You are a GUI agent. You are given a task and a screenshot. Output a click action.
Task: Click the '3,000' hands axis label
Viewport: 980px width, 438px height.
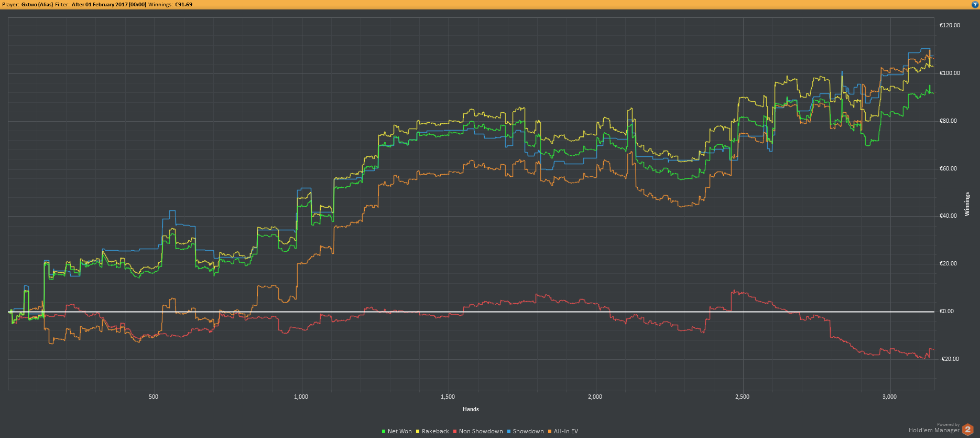tap(890, 397)
